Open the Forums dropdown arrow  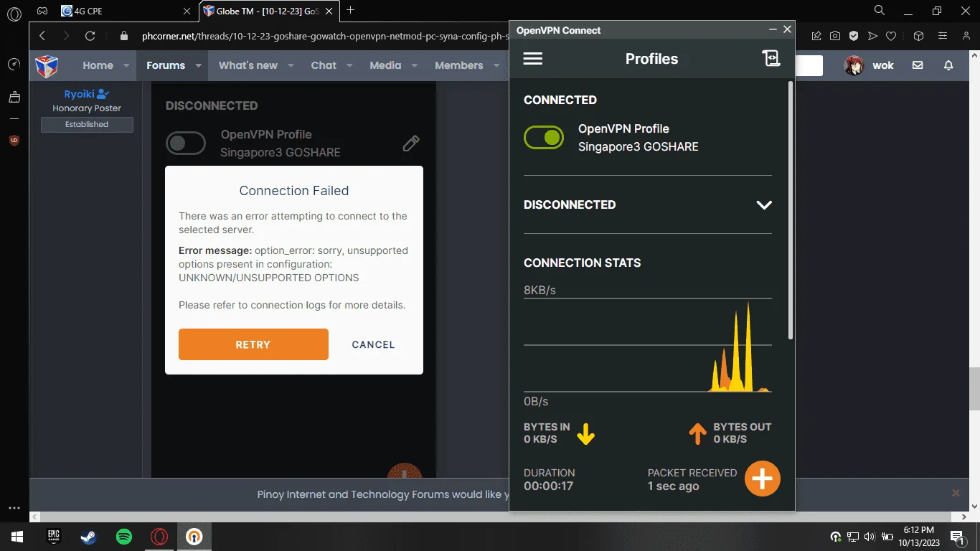click(199, 65)
